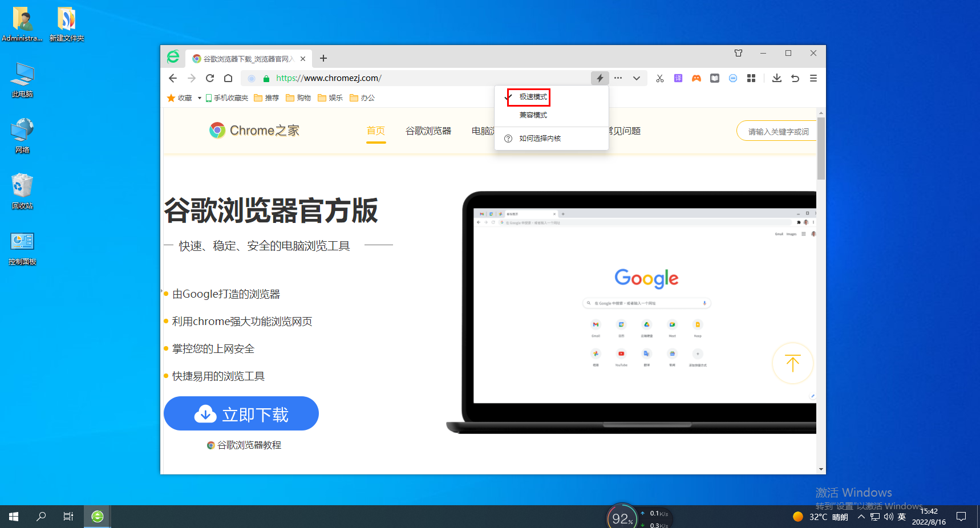Open the 购物 bookmarks folder
Viewport: 980px width, 528px height.
pos(298,98)
